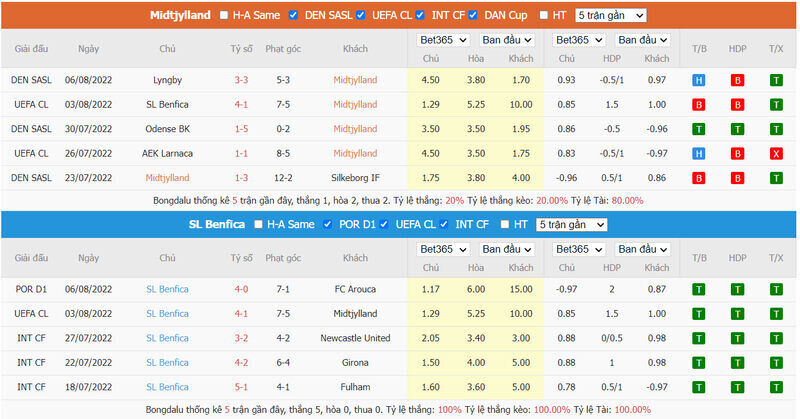Screen dimensions: 800x419
Task: Click green T result badge in Newcastle United row
Action: [698, 338]
